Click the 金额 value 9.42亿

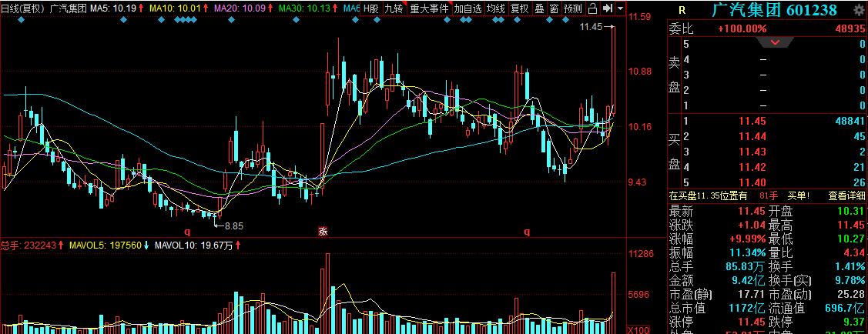(x=749, y=280)
